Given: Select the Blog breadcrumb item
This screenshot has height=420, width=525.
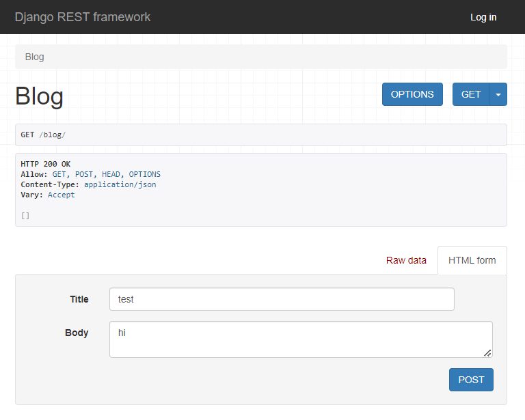Looking at the screenshot, I should [34, 57].
